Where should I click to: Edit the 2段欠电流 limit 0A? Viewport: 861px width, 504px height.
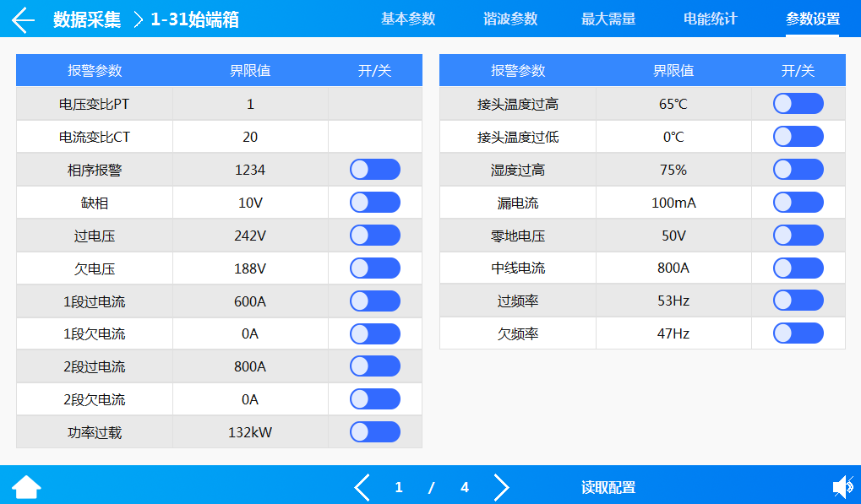click(250, 399)
